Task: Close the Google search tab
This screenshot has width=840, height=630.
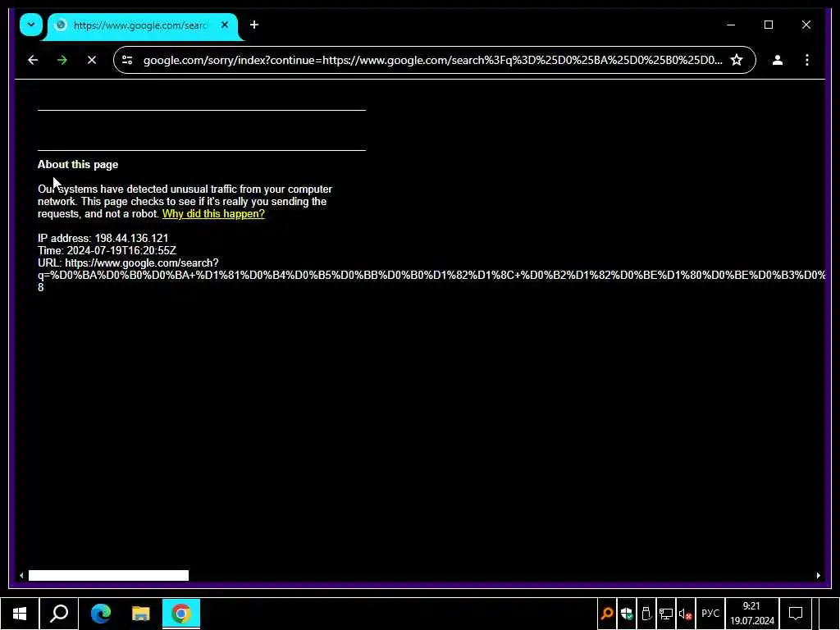Action: coord(225,25)
